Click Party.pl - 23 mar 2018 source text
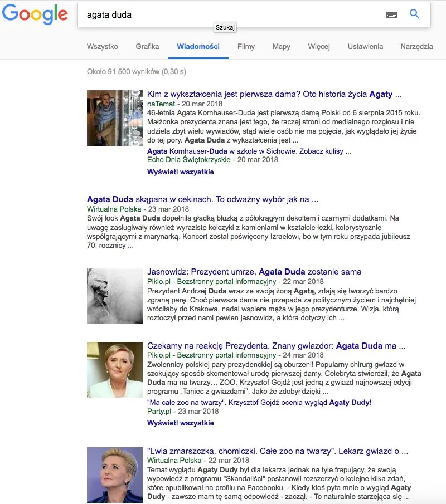The width and height of the screenshot is (446, 504). tap(183, 412)
